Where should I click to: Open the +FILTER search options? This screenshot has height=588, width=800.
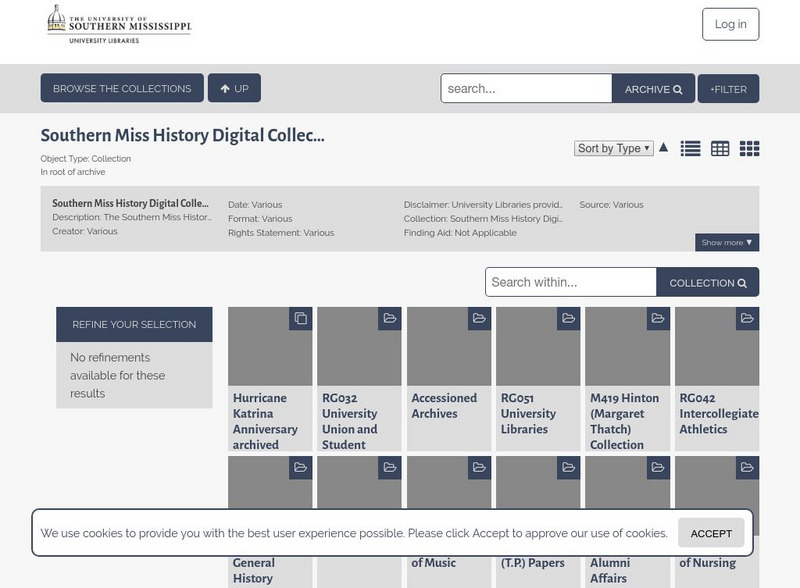728,89
